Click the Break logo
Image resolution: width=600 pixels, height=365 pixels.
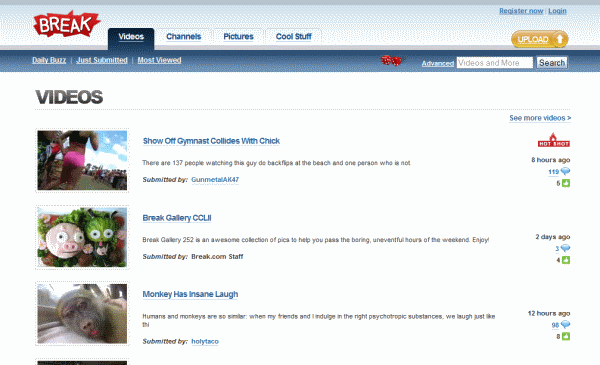click(67, 24)
